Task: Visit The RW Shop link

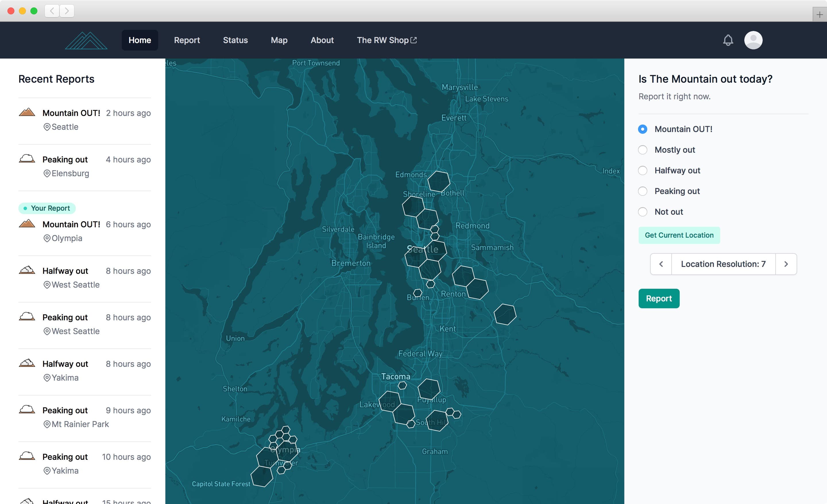Action: [387, 40]
